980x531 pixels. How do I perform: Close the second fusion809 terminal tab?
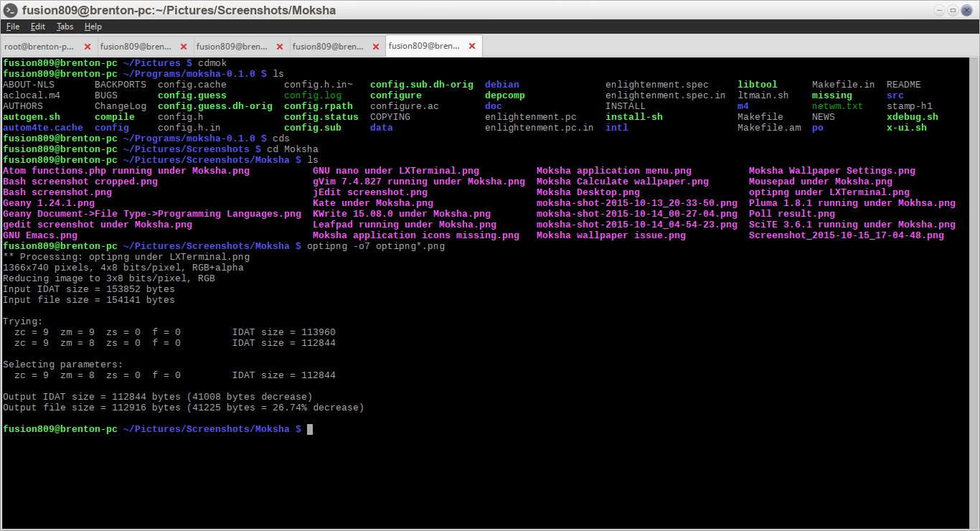coord(279,45)
